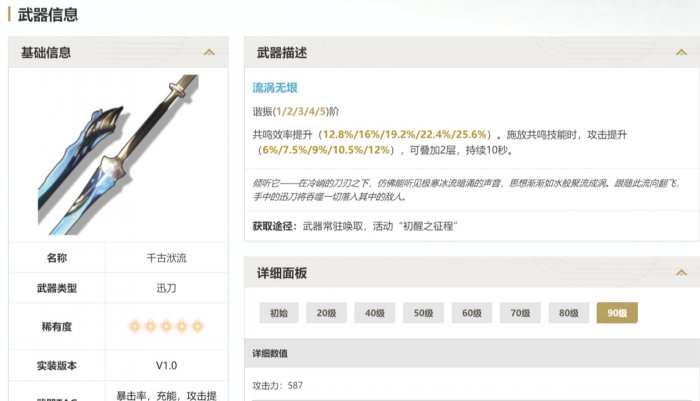Show stats for 70级
The height and width of the screenshot is (401, 700).
pos(520,313)
